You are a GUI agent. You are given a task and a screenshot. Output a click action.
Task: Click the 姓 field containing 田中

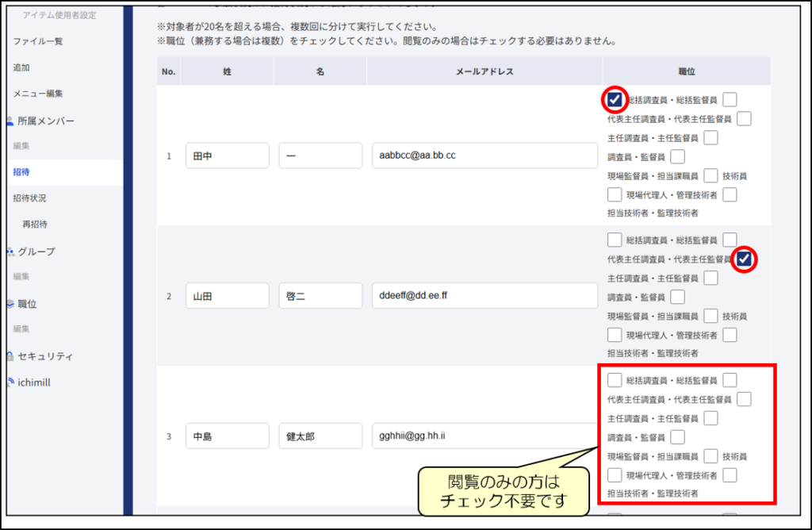tap(228, 156)
